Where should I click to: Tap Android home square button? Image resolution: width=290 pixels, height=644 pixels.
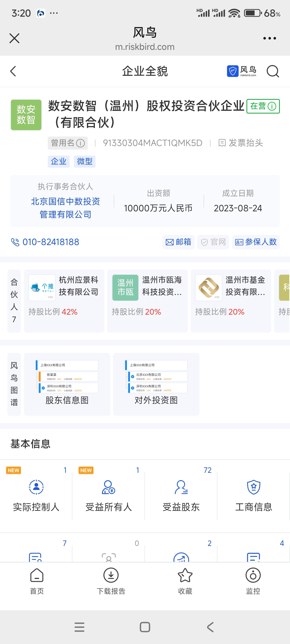click(145, 627)
